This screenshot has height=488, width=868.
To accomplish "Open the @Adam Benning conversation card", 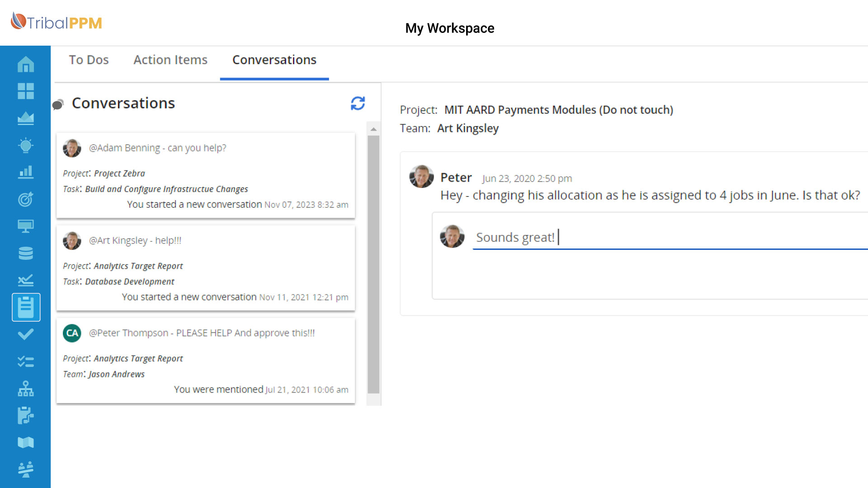I will 206,175.
